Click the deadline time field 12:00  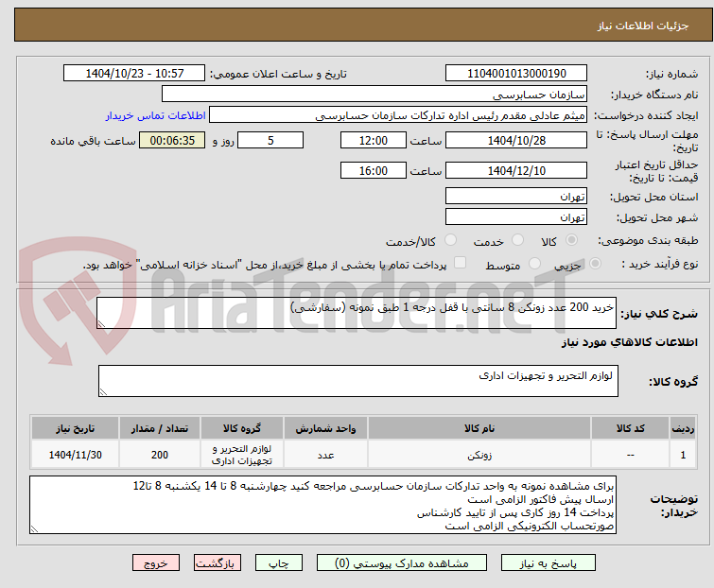pos(374,140)
